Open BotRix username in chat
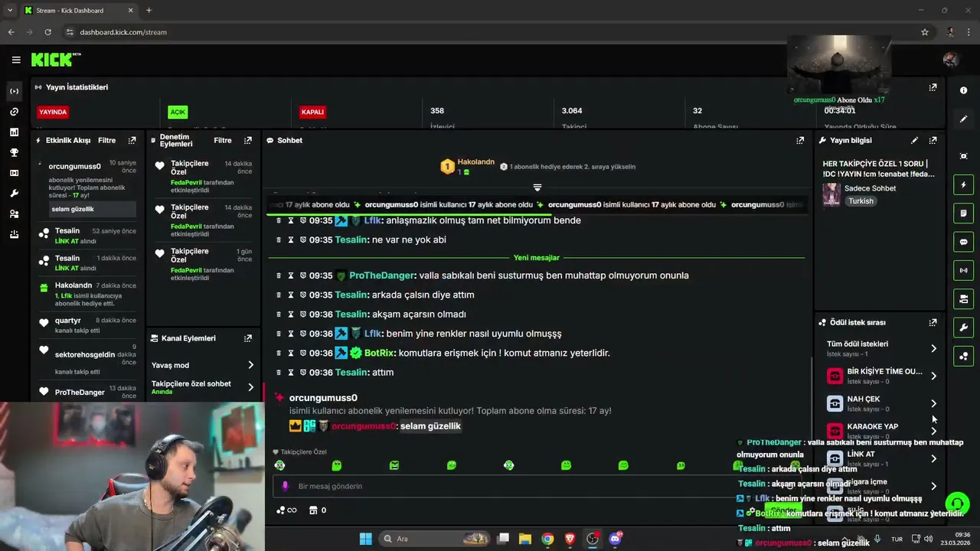The height and width of the screenshot is (551, 980). 379,353
